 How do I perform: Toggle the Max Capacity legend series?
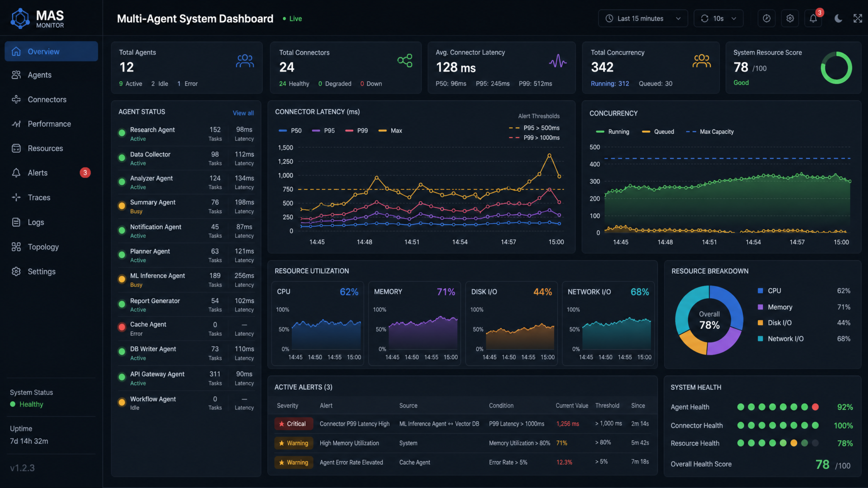(710, 132)
